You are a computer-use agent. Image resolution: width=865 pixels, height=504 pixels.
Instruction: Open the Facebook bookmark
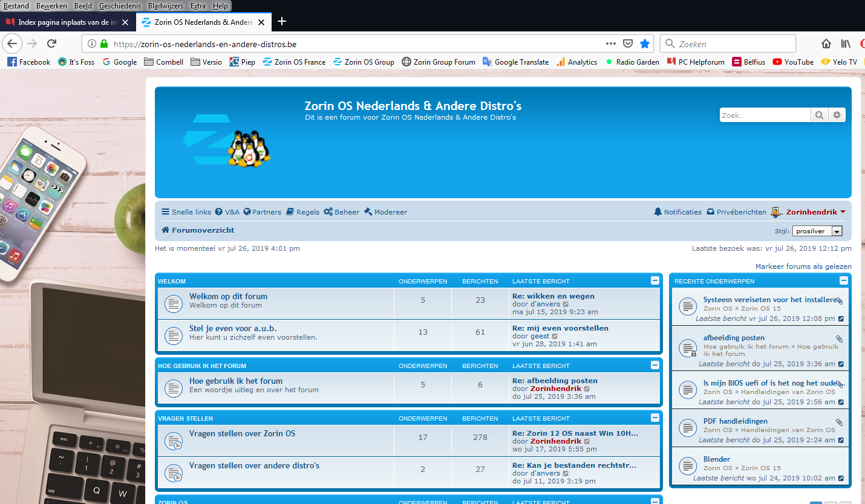click(x=29, y=62)
